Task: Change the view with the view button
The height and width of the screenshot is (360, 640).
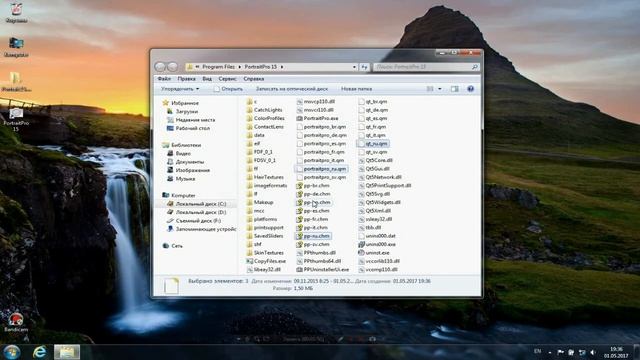Action: [x=430, y=89]
